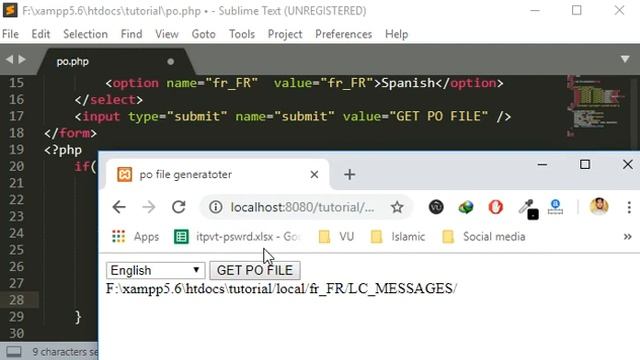Open the View menu in Sublime

[167, 34]
